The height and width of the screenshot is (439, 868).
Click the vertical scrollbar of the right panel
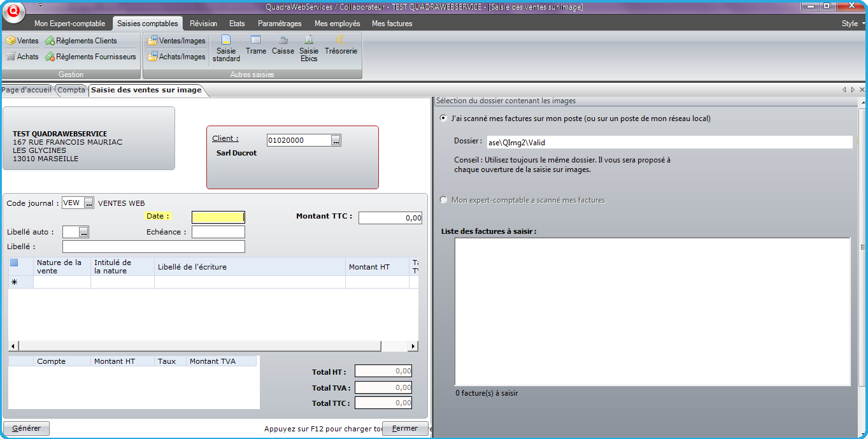click(x=863, y=247)
